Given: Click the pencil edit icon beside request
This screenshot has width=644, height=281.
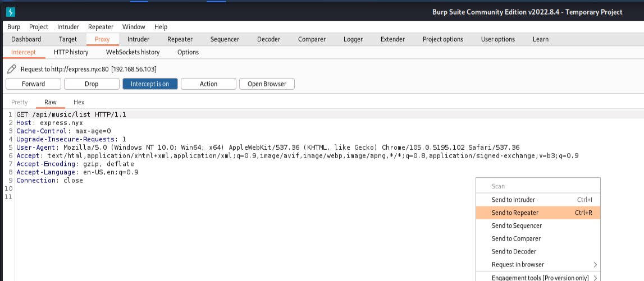Looking at the screenshot, I should tap(11, 69).
